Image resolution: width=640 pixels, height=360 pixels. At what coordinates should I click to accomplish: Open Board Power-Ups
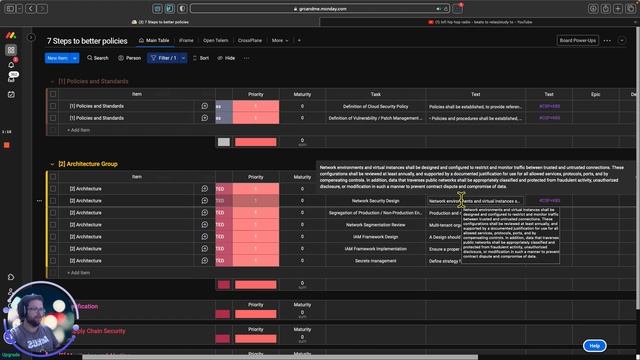578,40
